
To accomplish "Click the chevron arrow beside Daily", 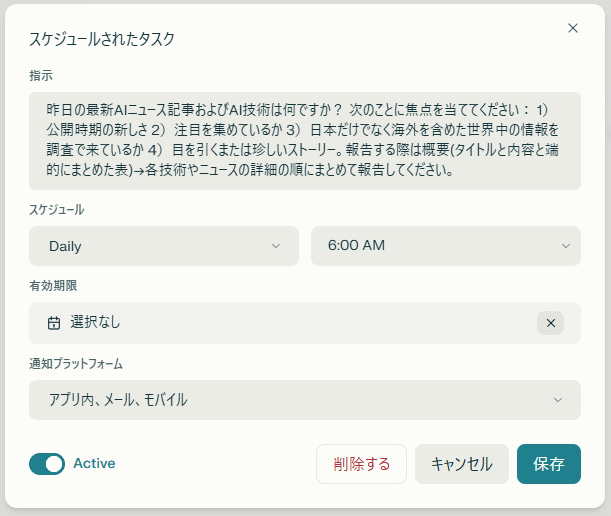I will coord(276,246).
